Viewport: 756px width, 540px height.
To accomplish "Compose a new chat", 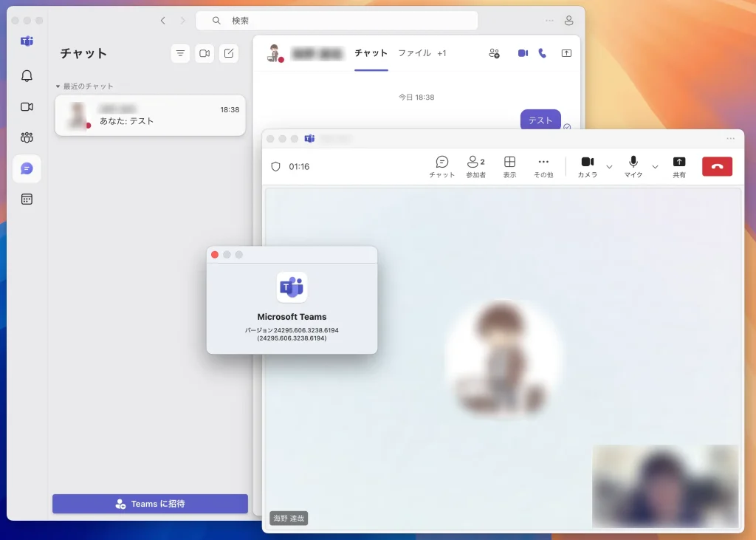I will point(229,53).
